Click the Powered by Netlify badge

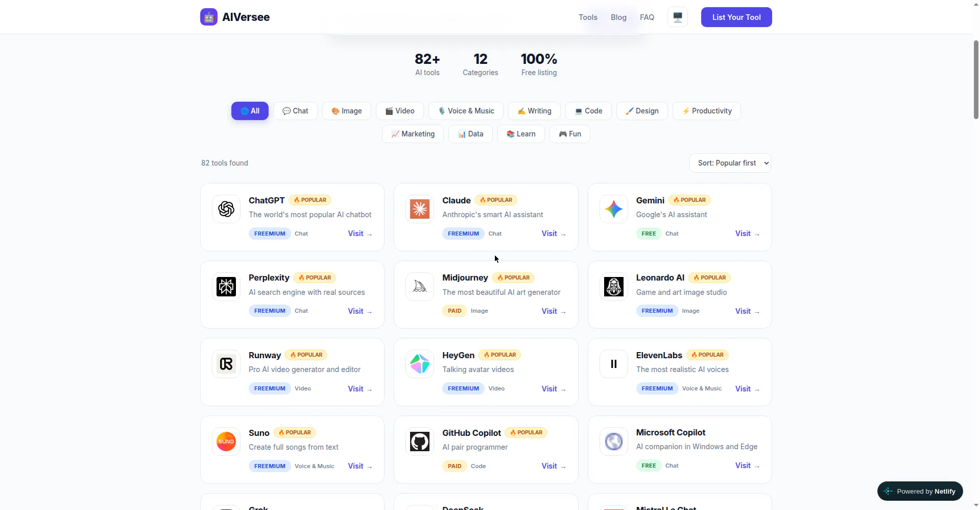click(920, 491)
